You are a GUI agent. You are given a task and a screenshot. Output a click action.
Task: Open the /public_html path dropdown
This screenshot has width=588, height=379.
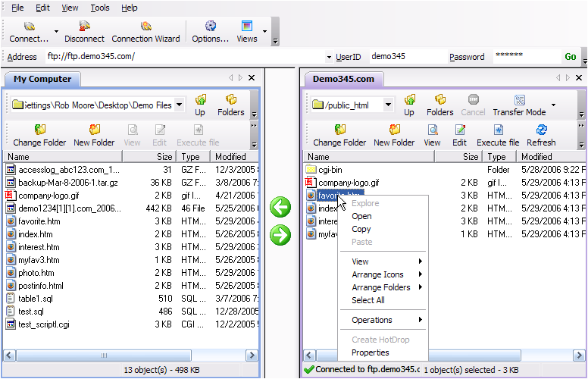tap(389, 105)
